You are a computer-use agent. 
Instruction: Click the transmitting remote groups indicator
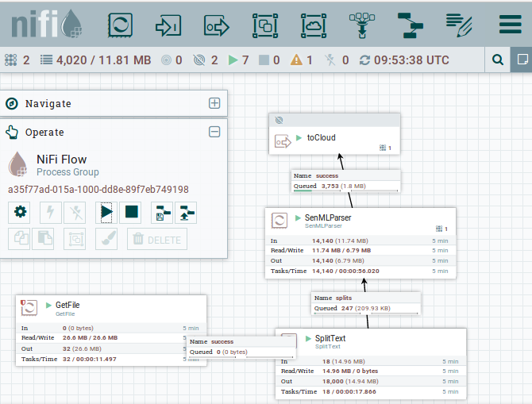coord(166,60)
